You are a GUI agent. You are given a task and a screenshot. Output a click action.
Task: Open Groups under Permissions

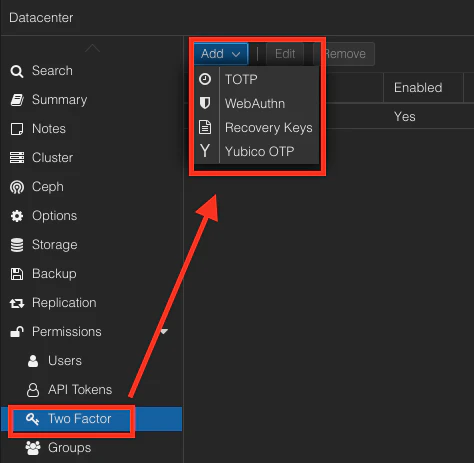[91, 448]
